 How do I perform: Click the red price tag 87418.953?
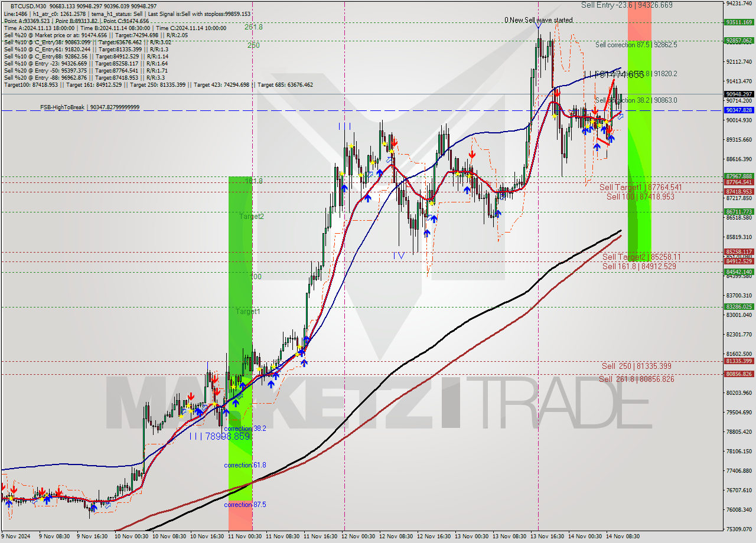coord(739,191)
